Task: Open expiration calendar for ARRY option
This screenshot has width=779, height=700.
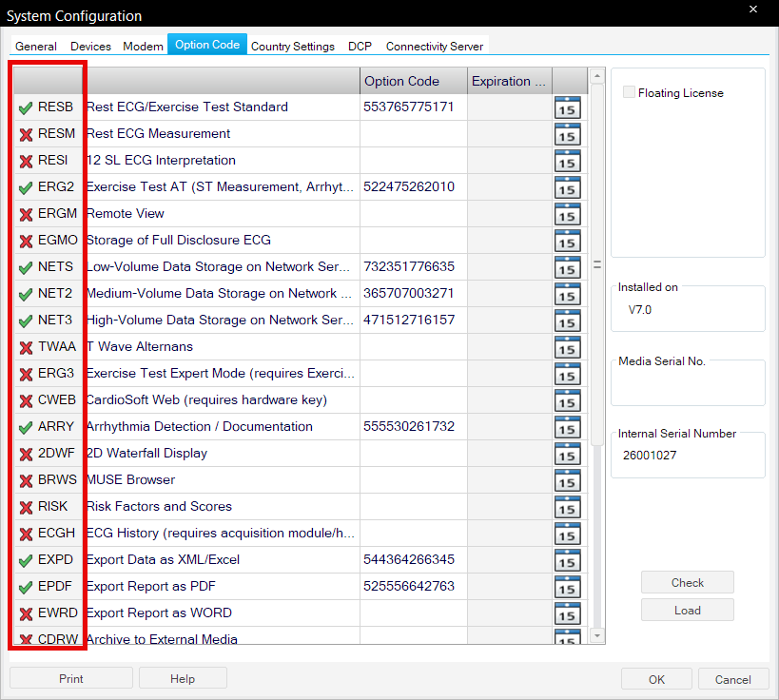Action: point(567,427)
